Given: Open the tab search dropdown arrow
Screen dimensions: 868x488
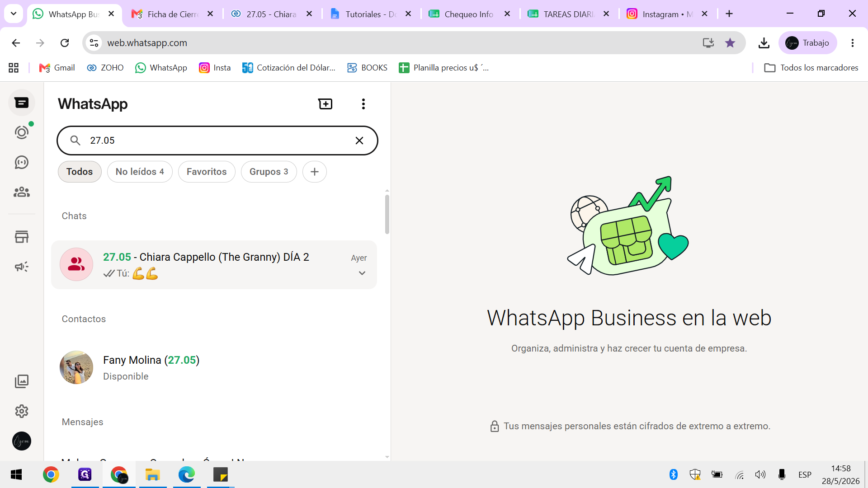Looking at the screenshot, I should tap(14, 14).
